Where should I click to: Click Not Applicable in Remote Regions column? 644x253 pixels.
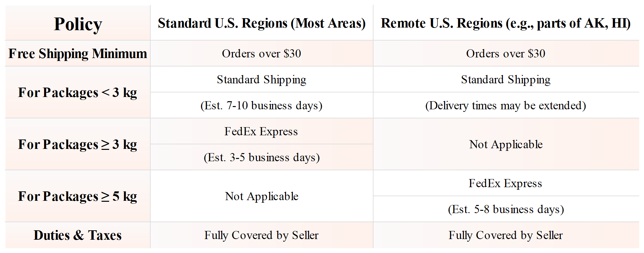click(x=505, y=144)
